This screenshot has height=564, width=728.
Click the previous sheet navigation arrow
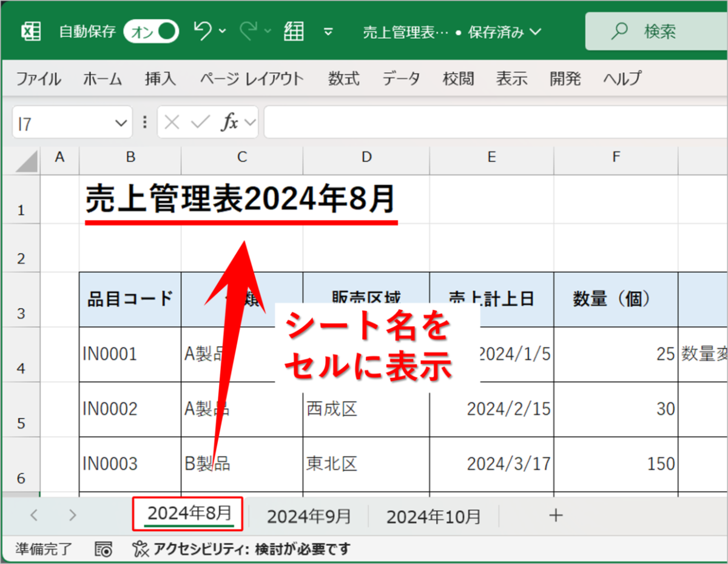coord(34,515)
